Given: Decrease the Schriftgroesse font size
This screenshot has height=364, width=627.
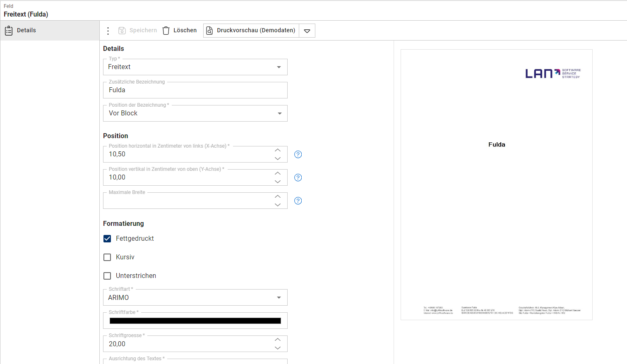Looking at the screenshot, I should [x=278, y=348].
